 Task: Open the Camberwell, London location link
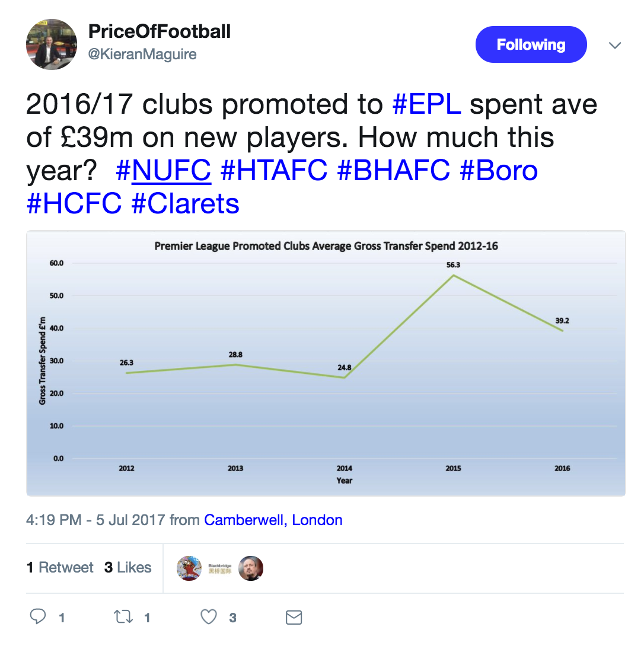[273, 520]
